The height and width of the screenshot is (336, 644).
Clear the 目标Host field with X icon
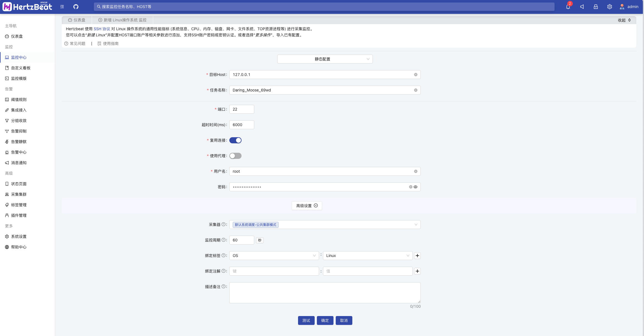(415, 75)
